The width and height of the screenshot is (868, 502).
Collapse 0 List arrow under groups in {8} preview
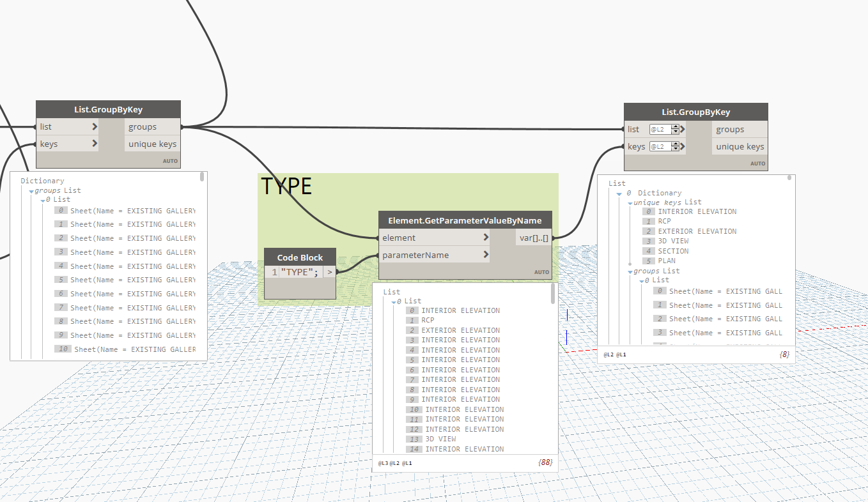point(640,281)
